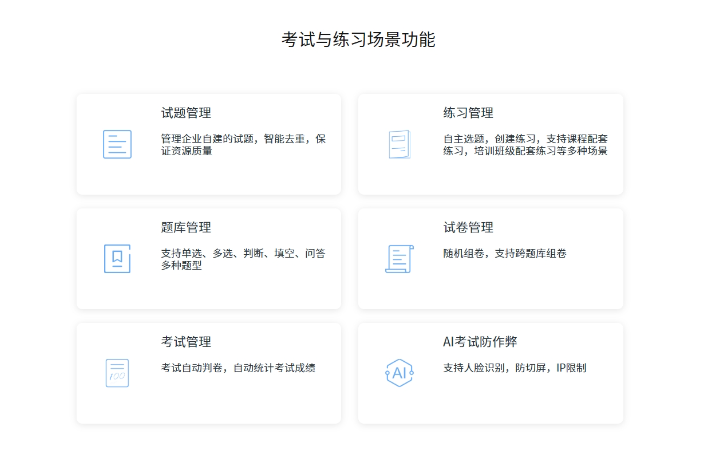The image size is (720, 450).
Task: Open the 练习管理 card title
Action: 468,113
